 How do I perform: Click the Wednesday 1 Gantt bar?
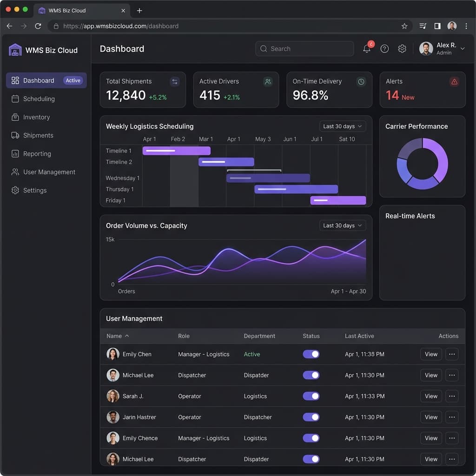point(268,178)
